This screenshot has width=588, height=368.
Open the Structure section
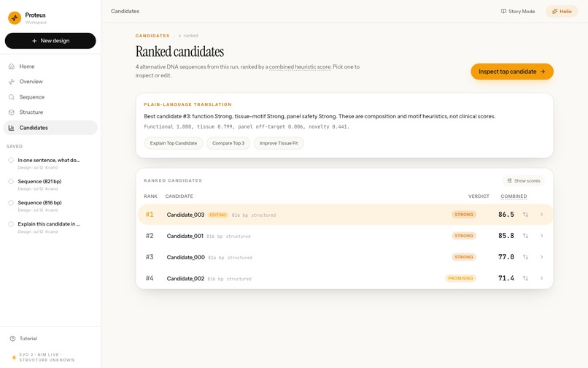coord(50,112)
